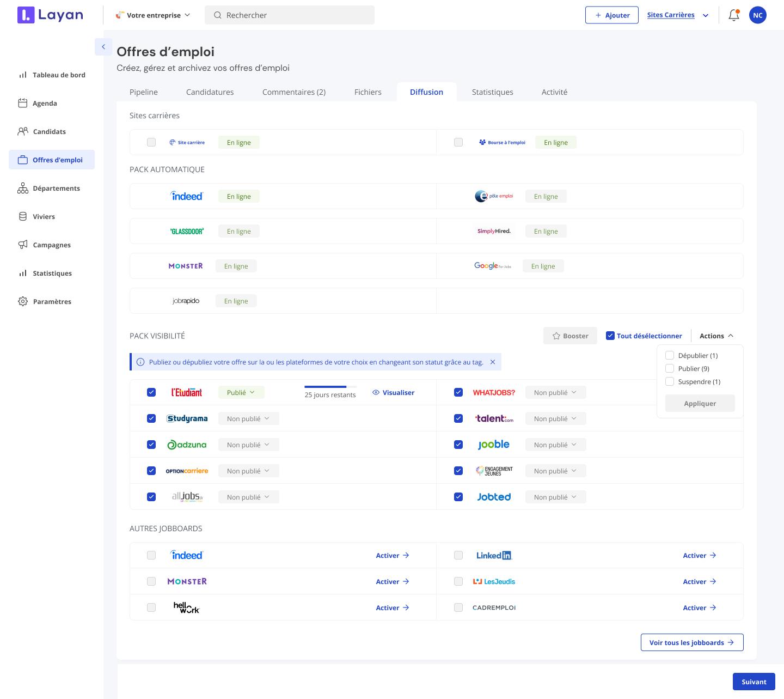The width and height of the screenshot is (784, 699).
Task: Uncheck the WhatJobs checkbox
Action: (458, 392)
